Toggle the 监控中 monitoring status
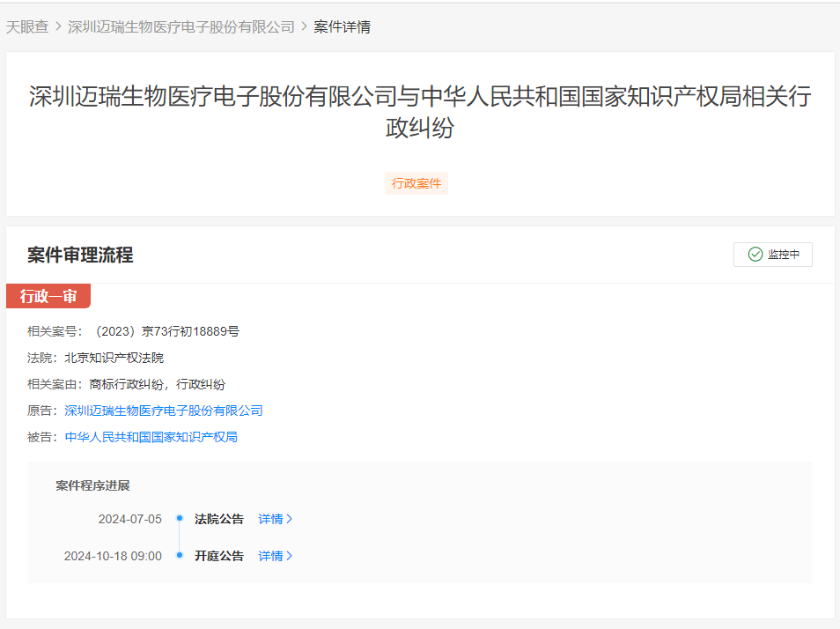The height and width of the screenshot is (629, 840). pyautogui.click(x=772, y=255)
